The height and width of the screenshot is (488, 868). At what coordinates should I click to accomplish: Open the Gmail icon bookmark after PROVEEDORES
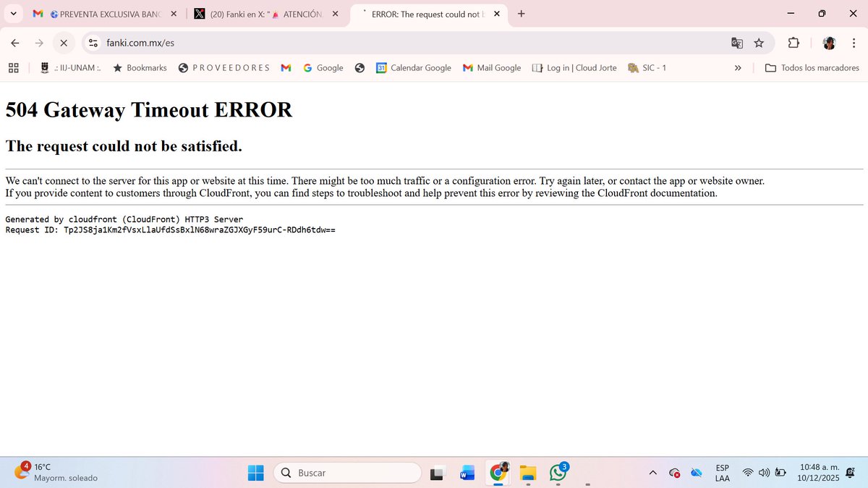pos(286,68)
